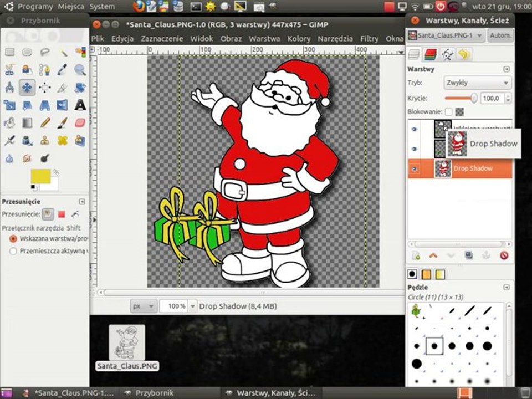
Task: Open the Warstwa menu
Action: (264, 39)
